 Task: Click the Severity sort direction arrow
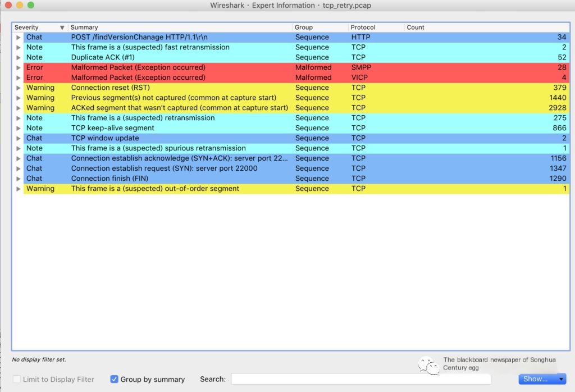(62, 28)
